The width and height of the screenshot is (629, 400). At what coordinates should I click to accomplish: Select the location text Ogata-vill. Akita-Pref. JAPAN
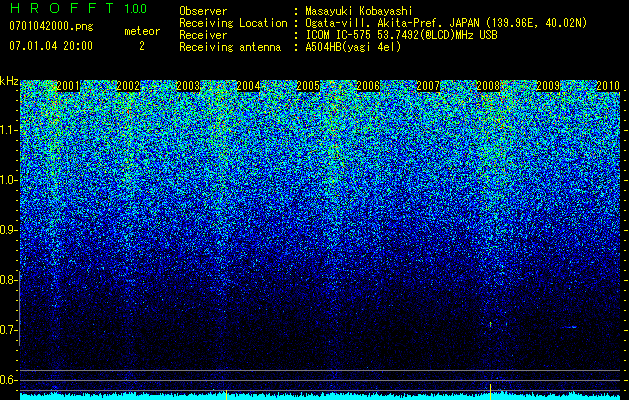coord(392,23)
